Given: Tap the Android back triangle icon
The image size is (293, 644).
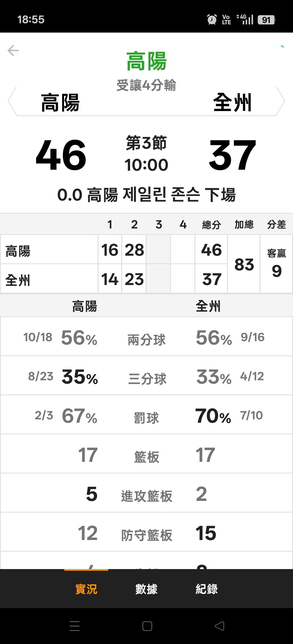Looking at the screenshot, I should (x=219, y=626).
